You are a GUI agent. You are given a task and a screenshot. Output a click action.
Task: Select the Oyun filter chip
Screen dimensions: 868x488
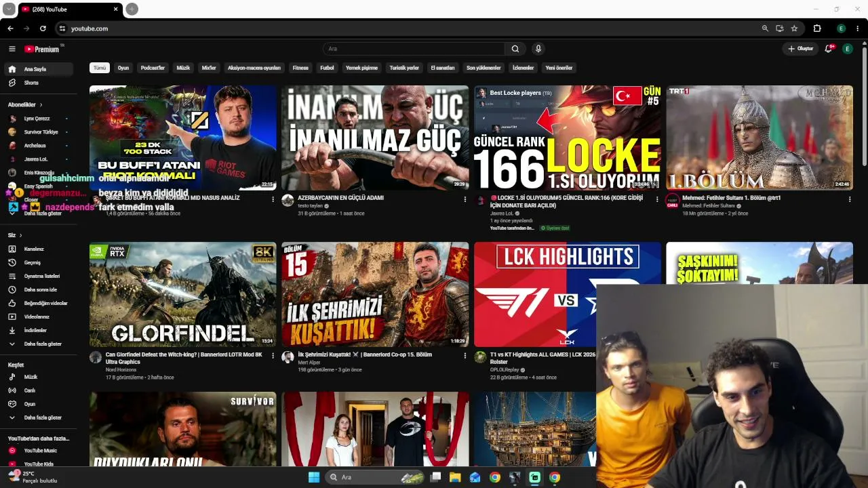click(123, 68)
